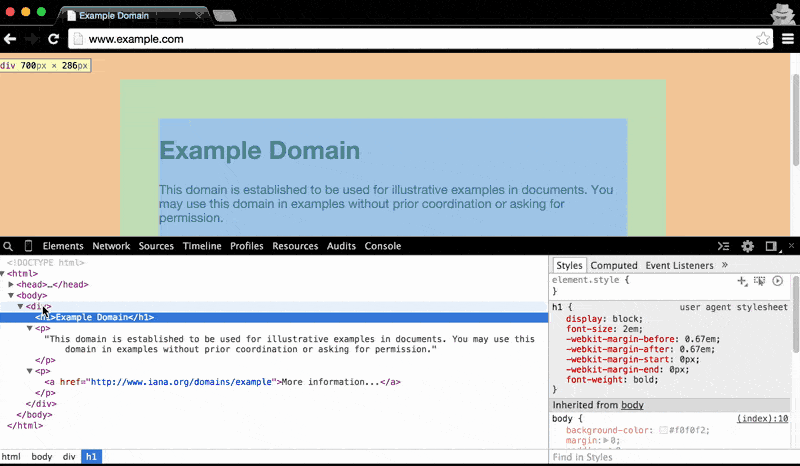Click div in the breadcrumb bar
800x466 pixels.
click(x=69, y=457)
